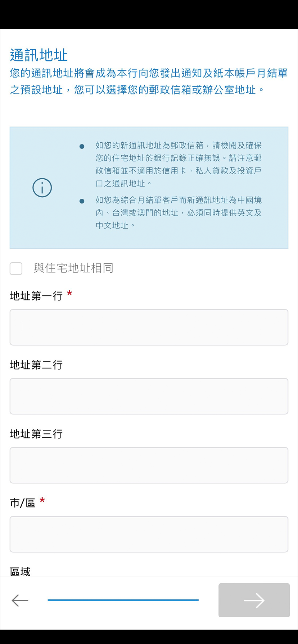Click inside the 地址第一行 input field

(149, 327)
